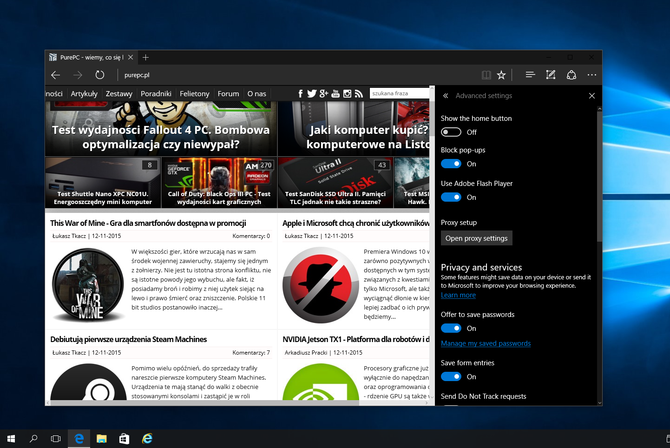Go back from Advanced settings using chevron

pyautogui.click(x=446, y=96)
